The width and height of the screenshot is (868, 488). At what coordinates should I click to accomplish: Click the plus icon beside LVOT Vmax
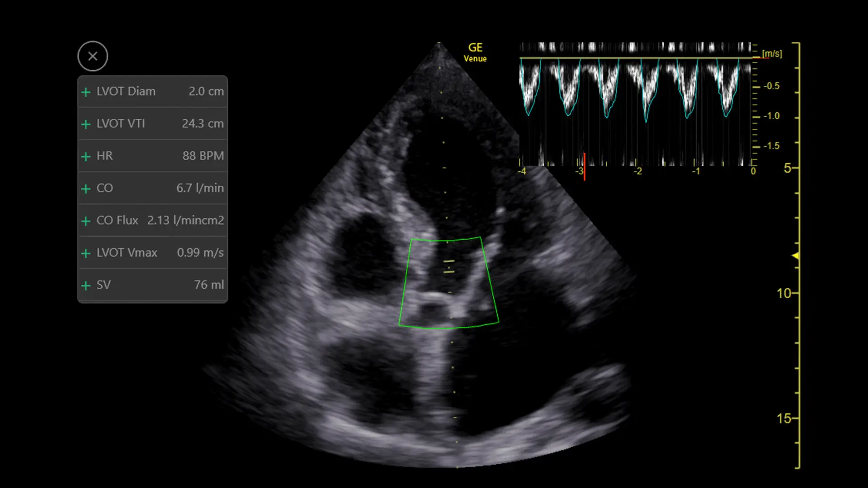86,253
